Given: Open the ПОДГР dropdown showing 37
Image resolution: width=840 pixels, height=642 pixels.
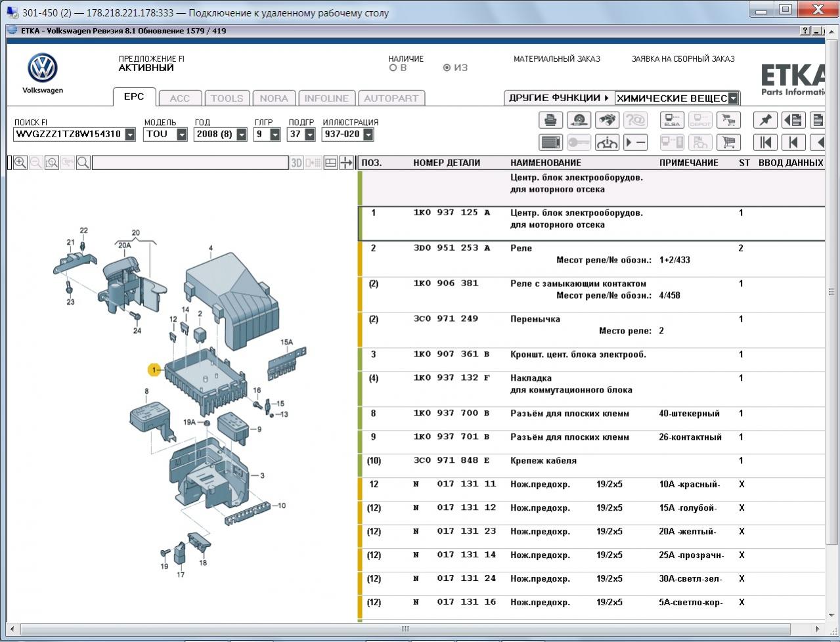Looking at the screenshot, I should click(310, 135).
